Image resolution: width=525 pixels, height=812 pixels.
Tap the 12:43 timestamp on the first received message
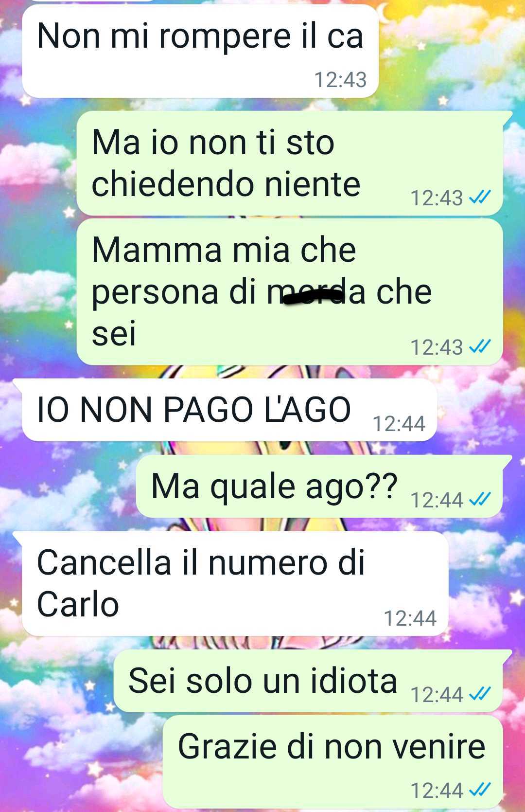(x=340, y=80)
